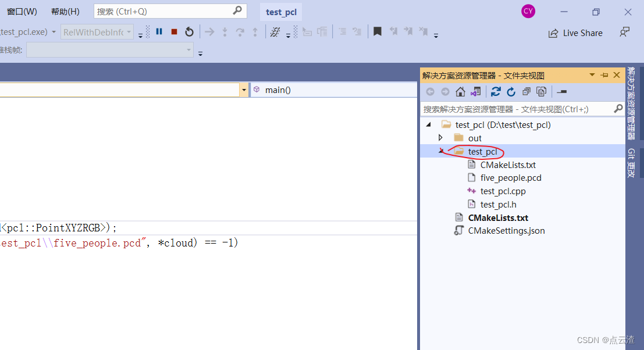Switch between solutions and folder view
Screen dimensions: 644x350
476,92
